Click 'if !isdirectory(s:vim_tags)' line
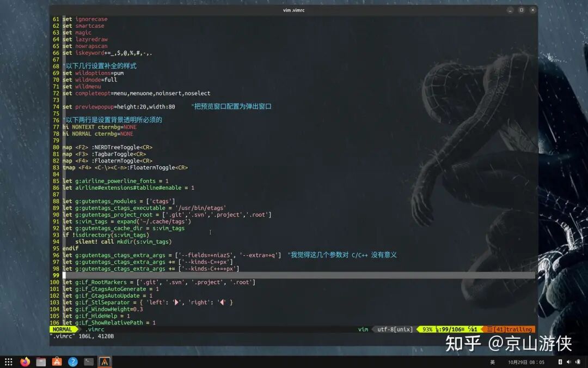 tap(106, 236)
